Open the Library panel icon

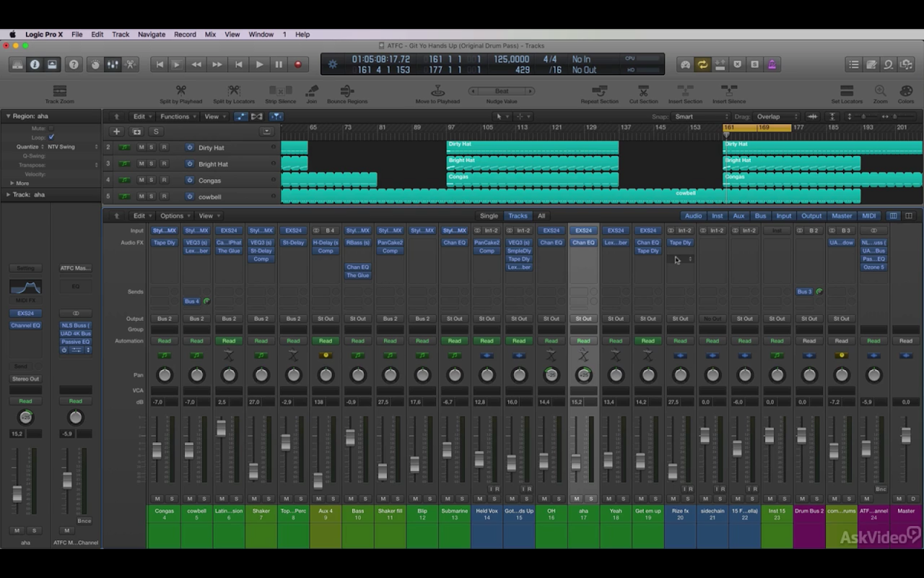click(x=17, y=64)
